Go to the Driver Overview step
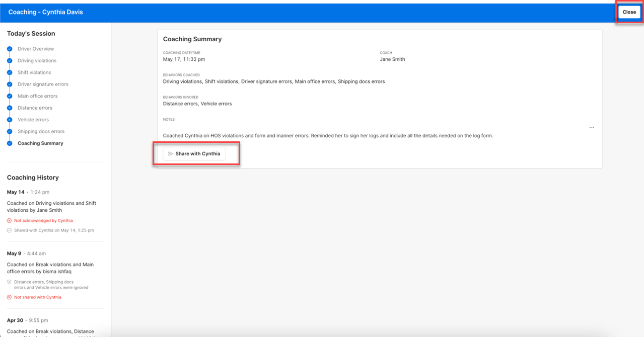 [x=36, y=49]
